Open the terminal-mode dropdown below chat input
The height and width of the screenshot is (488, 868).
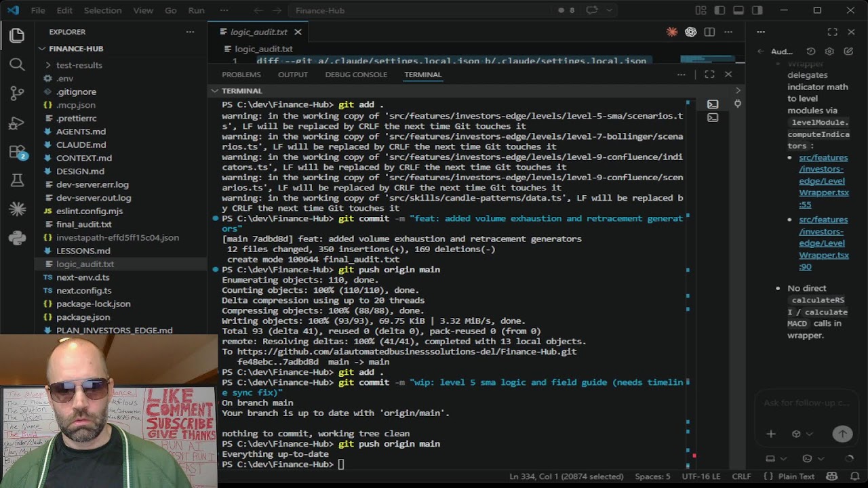pos(812,459)
